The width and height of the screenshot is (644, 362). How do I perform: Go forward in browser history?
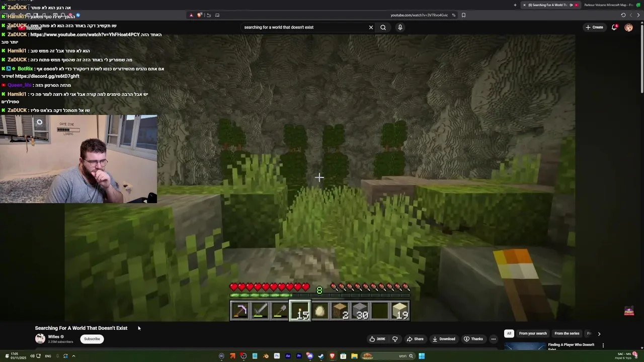(x=631, y=15)
